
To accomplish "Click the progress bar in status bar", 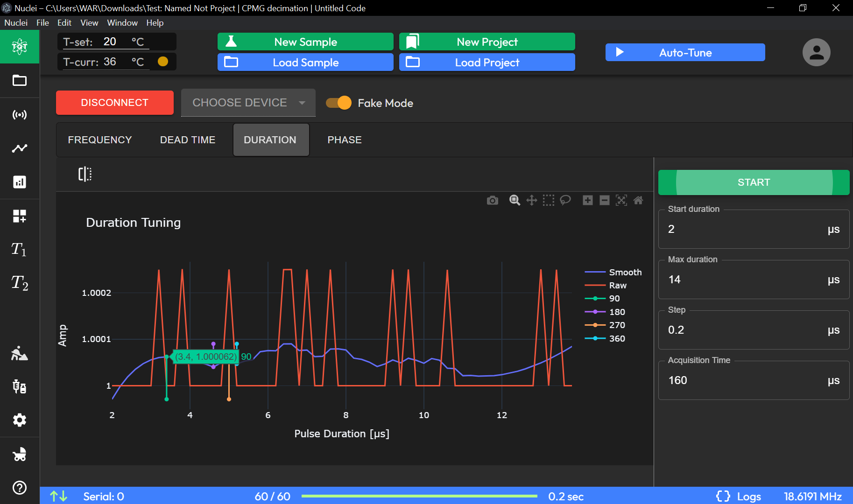I will (x=419, y=496).
